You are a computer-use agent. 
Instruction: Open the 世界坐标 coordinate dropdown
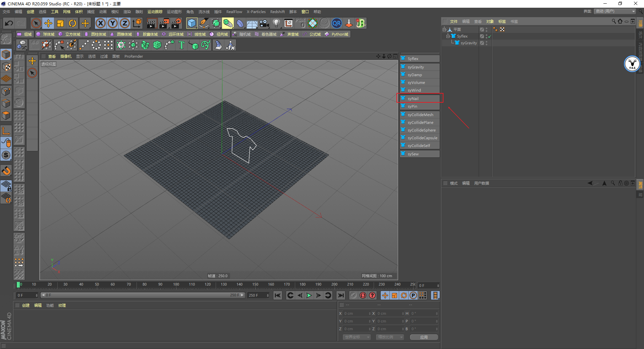click(356, 337)
